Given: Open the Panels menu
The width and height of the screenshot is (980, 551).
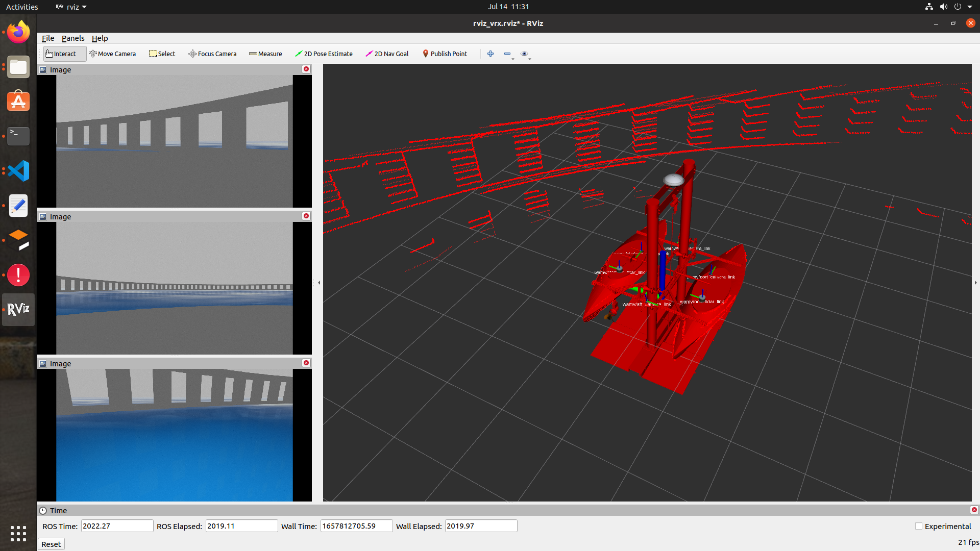Looking at the screenshot, I should (73, 38).
